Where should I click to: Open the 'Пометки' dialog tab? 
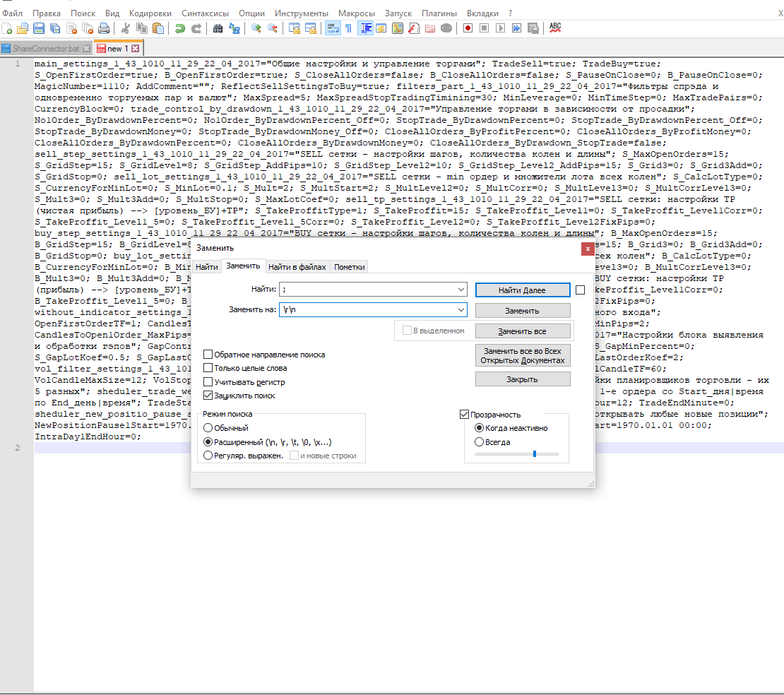pos(349,267)
